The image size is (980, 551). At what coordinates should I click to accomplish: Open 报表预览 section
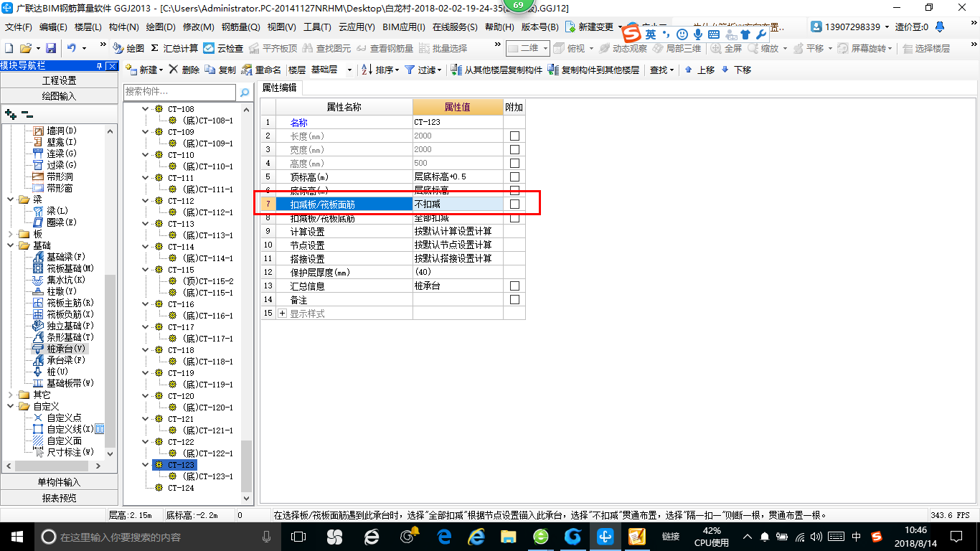point(59,498)
